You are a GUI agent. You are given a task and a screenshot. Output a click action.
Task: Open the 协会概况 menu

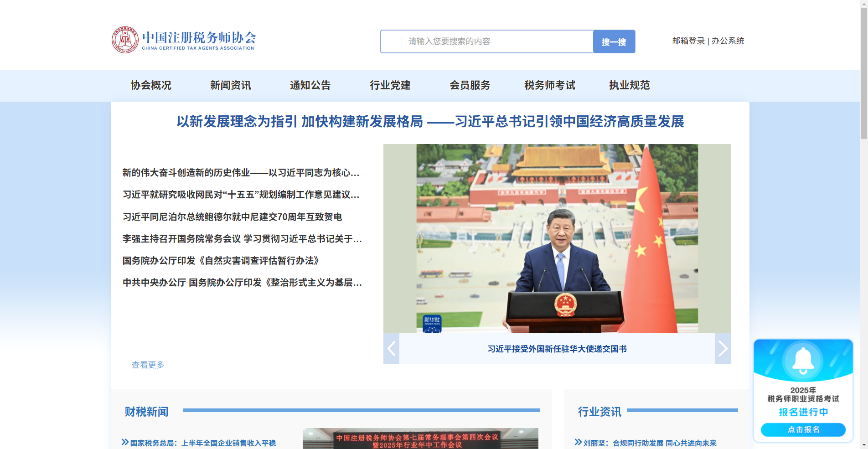point(150,85)
